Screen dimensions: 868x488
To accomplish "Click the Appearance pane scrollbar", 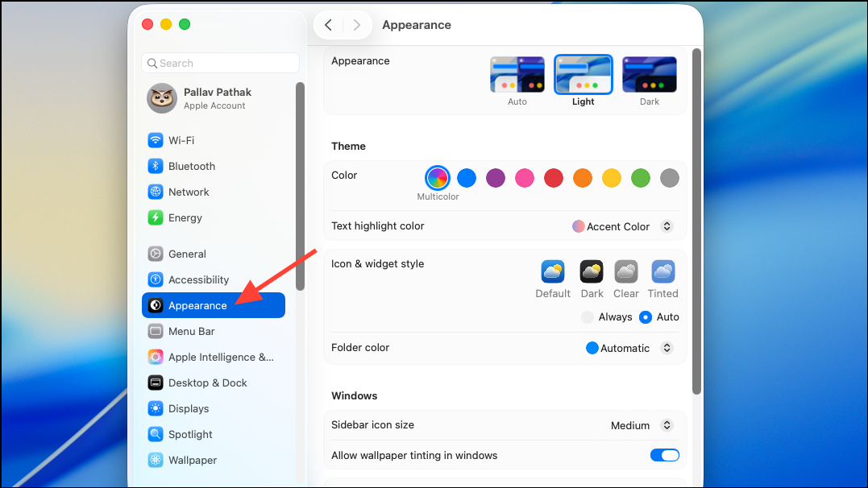I will point(697,221).
